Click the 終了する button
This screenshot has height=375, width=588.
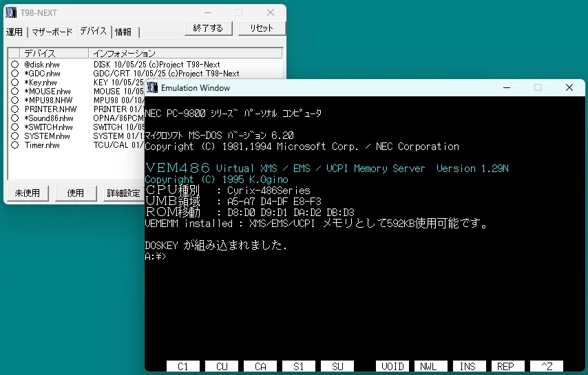point(208,28)
